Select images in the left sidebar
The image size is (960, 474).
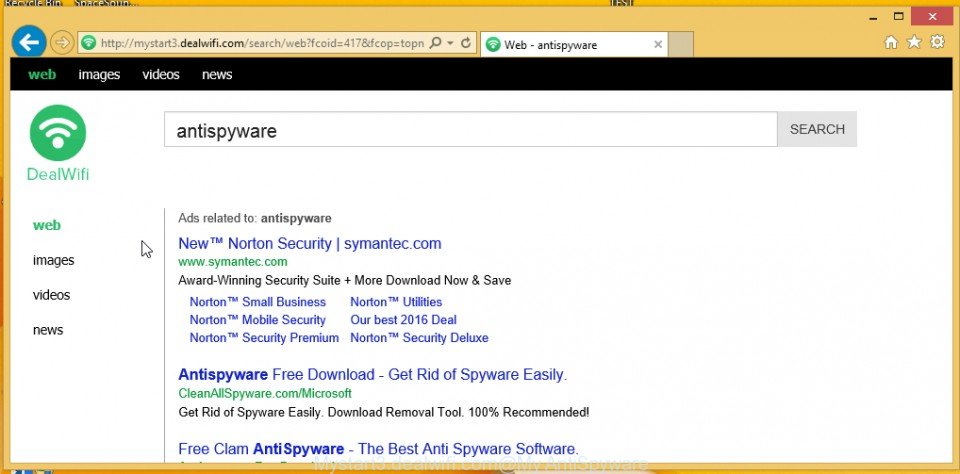pyautogui.click(x=53, y=260)
